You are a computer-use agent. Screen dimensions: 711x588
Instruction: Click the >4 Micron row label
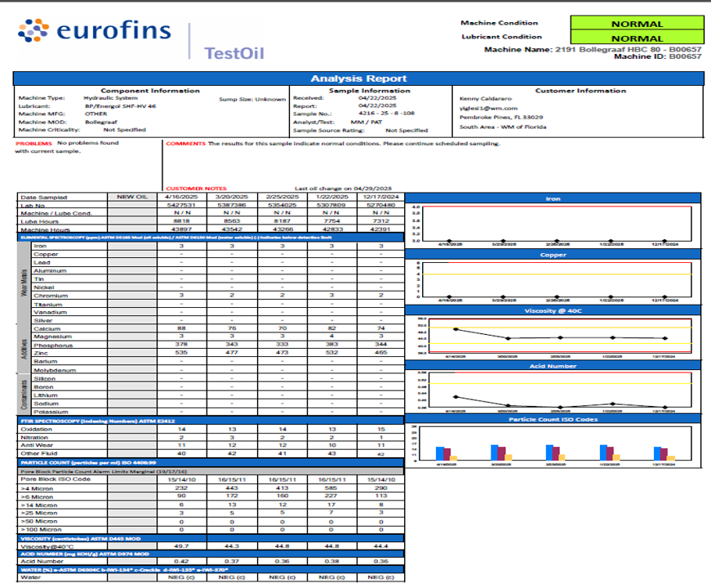[x=37, y=488]
